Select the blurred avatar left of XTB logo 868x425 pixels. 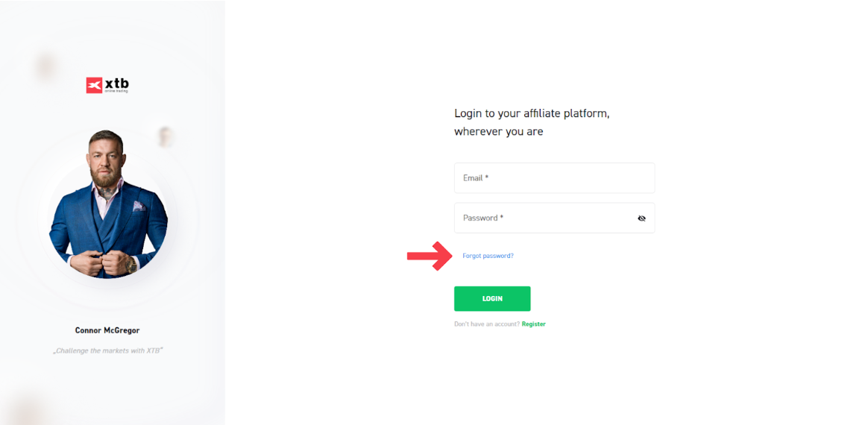tap(46, 67)
